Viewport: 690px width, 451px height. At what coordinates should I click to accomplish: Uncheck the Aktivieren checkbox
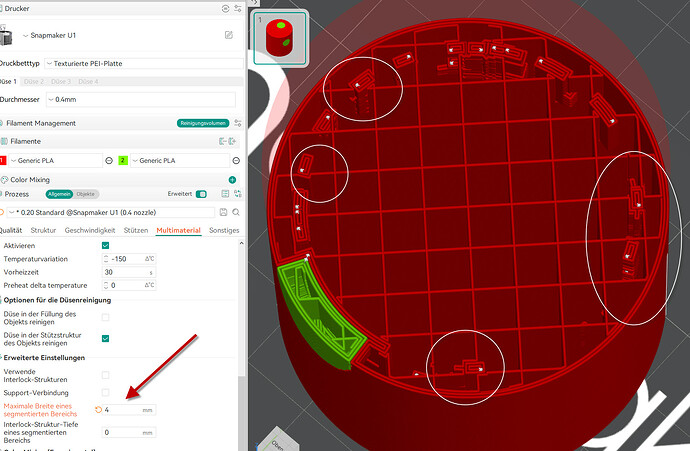coord(106,246)
